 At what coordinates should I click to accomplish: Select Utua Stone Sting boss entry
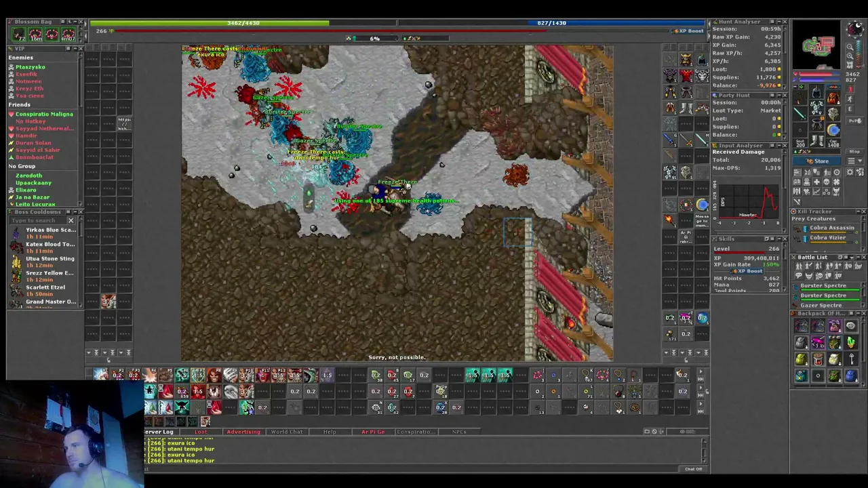point(45,262)
